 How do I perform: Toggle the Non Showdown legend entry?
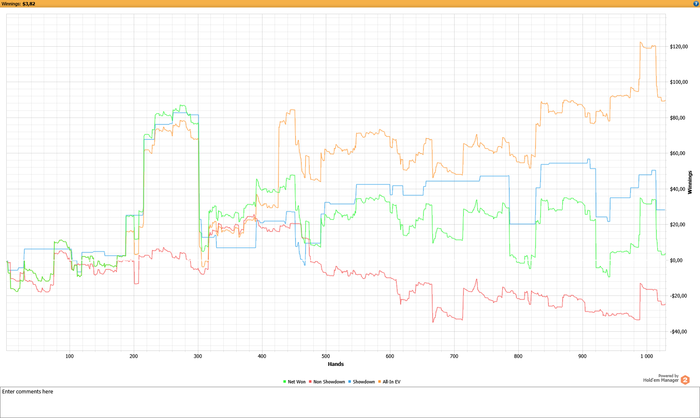tap(327, 382)
